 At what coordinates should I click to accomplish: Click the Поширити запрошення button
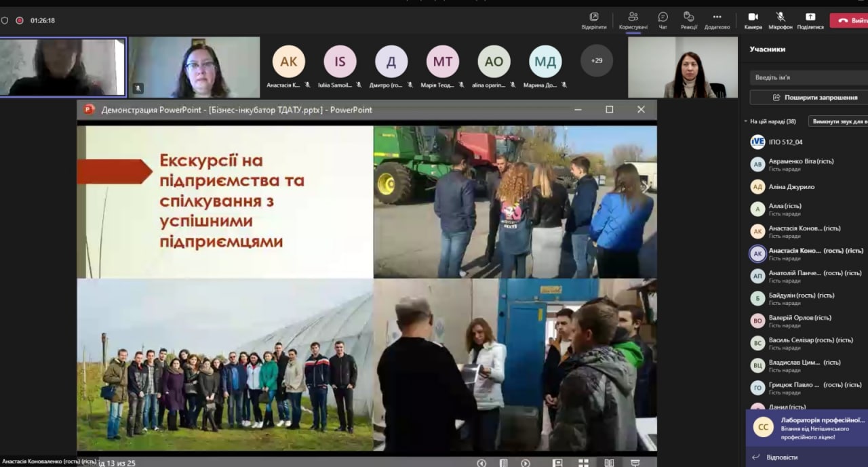(x=809, y=98)
